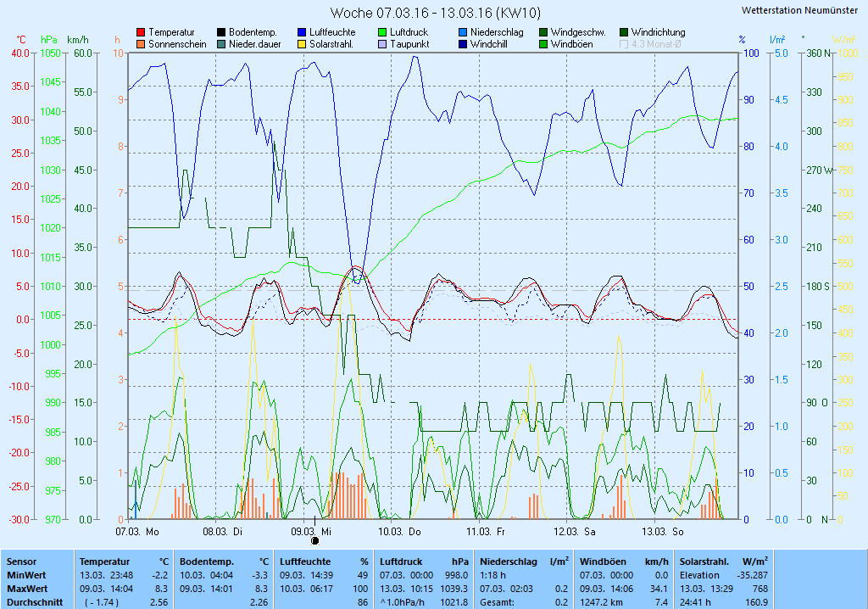Click the km/h axis unit label above the chart
This screenshot has height=609, width=868.
tap(77, 40)
